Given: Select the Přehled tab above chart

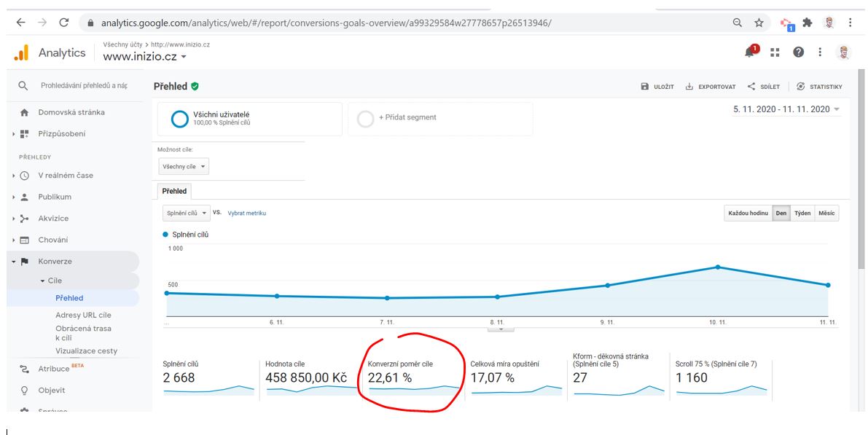Looking at the screenshot, I should (174, 191).
